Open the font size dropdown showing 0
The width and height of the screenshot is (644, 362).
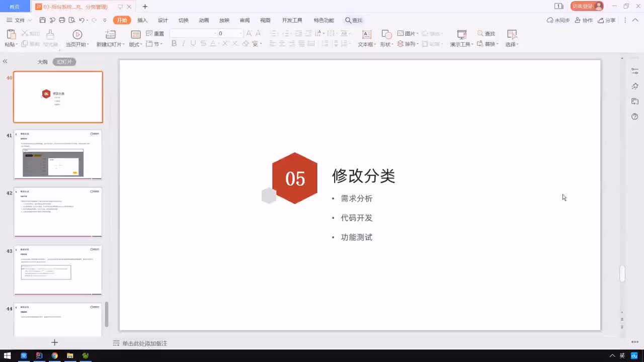(x=240, y=33)
